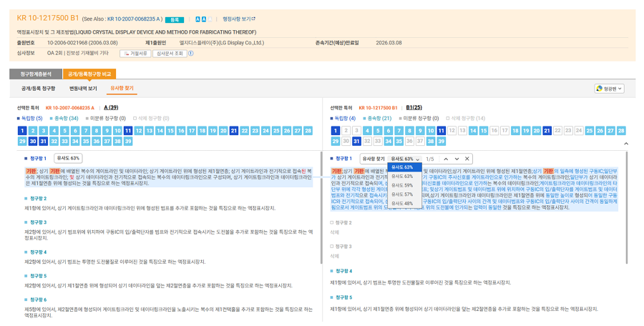
Task: Collapse right claims panel using chevron
Action: [626, 144]
